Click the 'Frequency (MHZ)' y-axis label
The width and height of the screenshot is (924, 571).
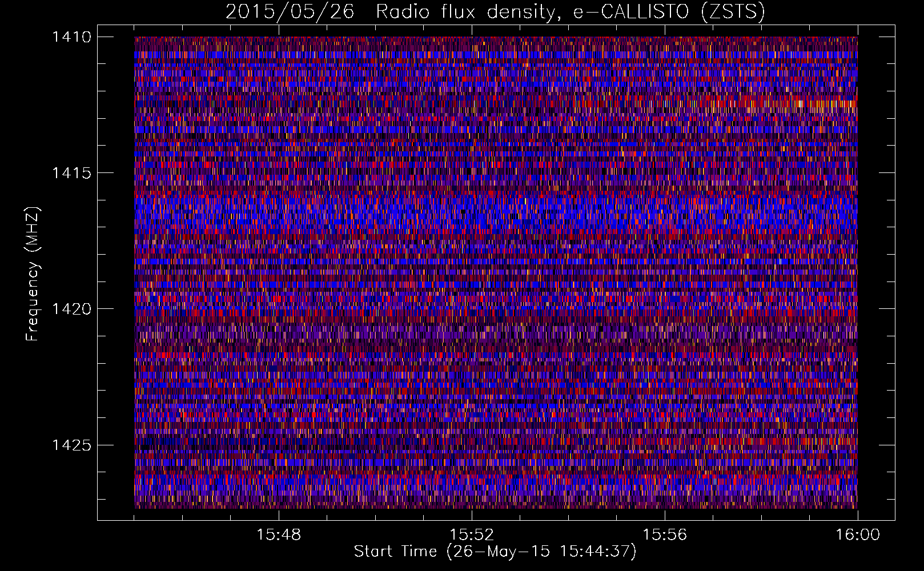[x=33, y=274]
